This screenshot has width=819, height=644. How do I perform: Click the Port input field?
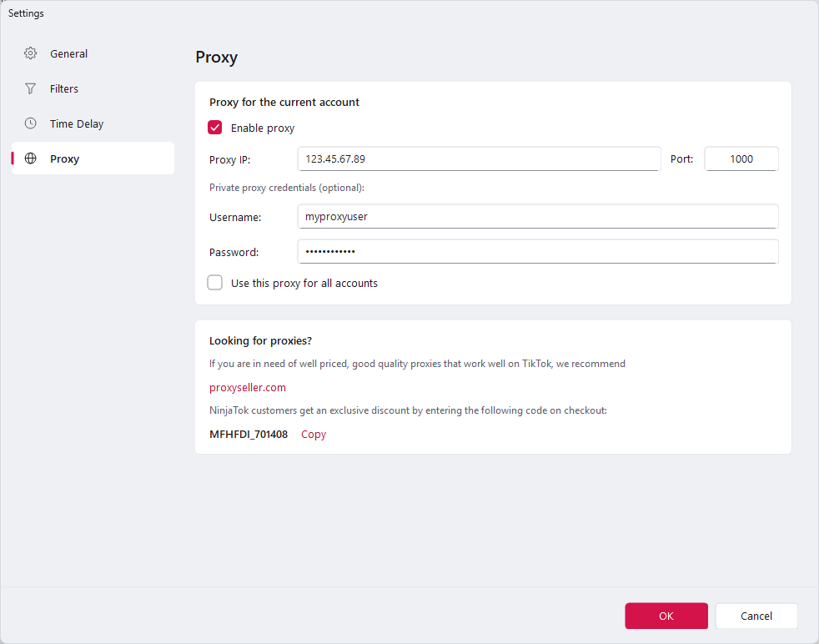pyautogui.click(x=741, y=158)
